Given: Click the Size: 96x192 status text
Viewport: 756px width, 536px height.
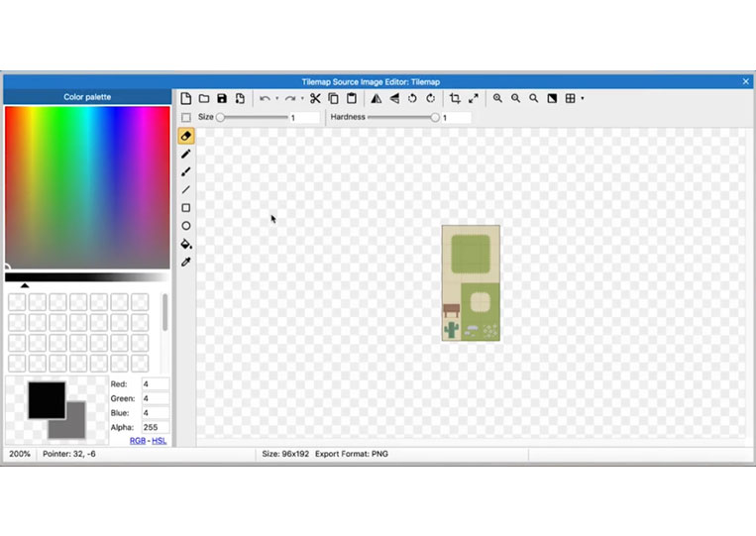Looking at the screenshot, I should click(x=285, y=454).
